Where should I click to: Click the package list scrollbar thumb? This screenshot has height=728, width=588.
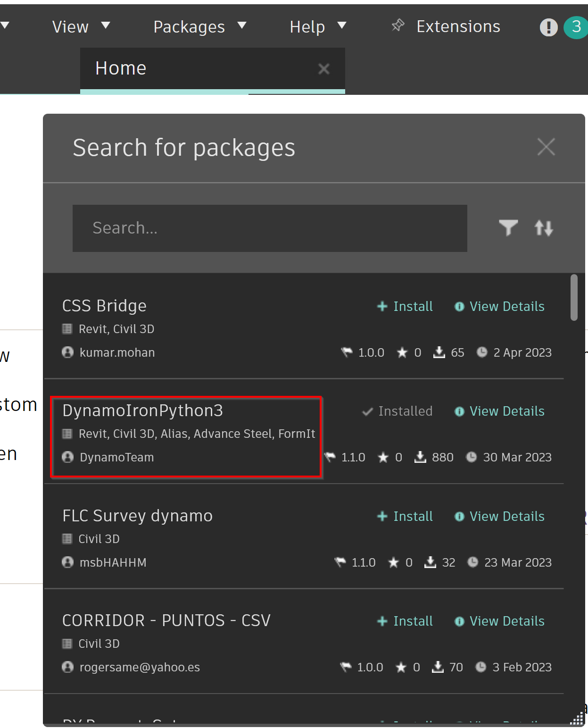pos(573,298)
